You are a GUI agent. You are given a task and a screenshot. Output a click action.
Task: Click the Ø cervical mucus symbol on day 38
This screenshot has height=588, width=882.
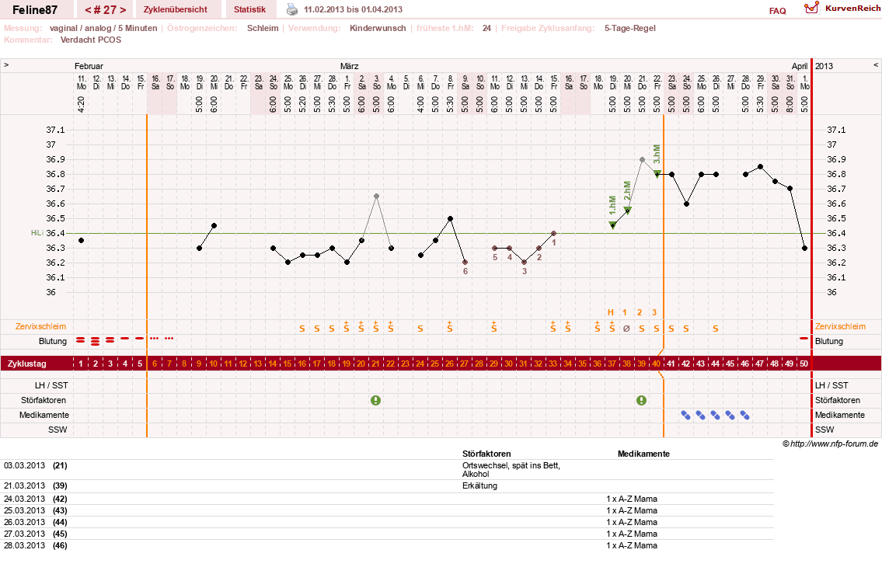coord(626,329)
